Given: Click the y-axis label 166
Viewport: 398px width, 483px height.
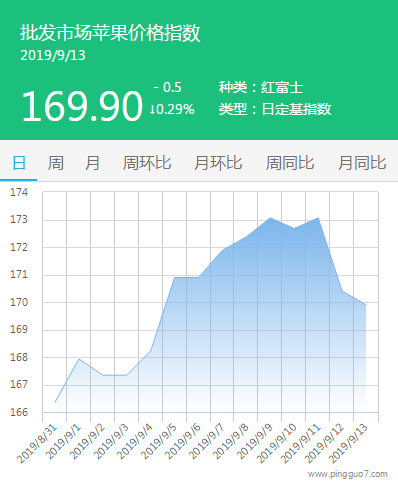Looking at the screenshot, I should coord(19,412).
